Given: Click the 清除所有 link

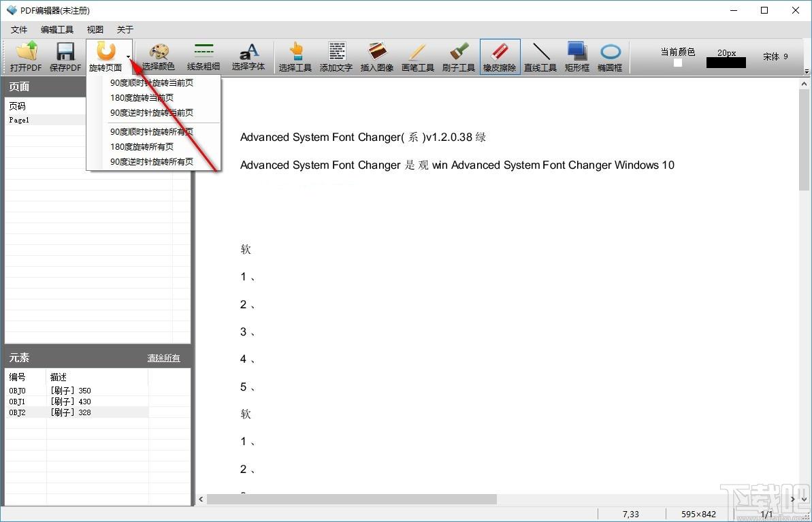Looking at the screenshot, I should tap(163, 358).
